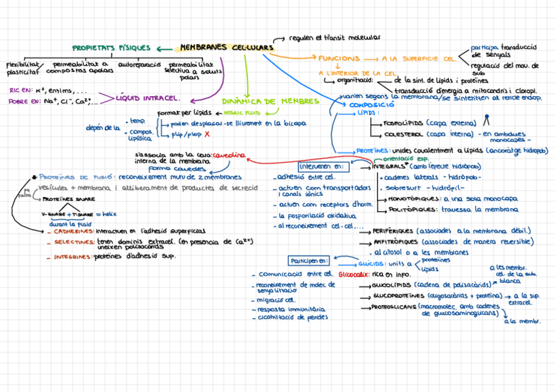Click the orange 'INTEGRINES' term
Screen dimensions: 555x392
[x=73, y=257]
